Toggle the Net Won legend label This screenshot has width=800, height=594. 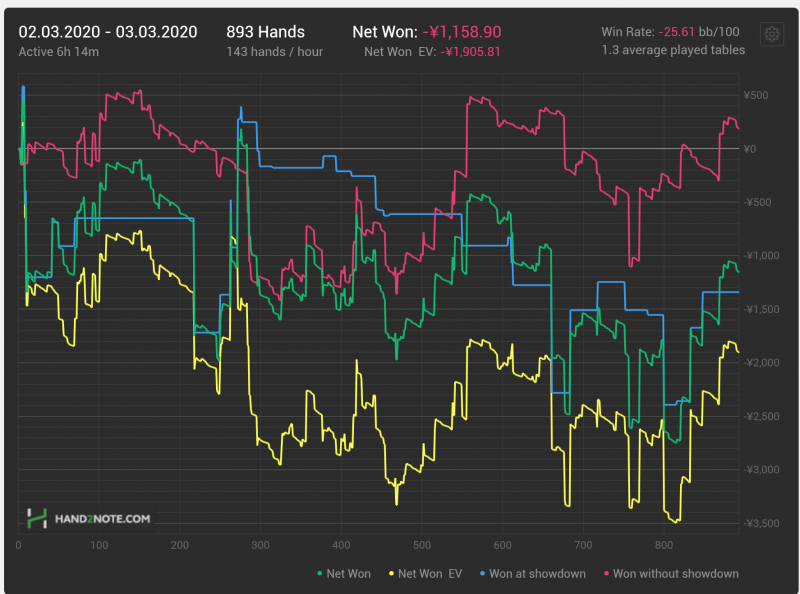pyautogui.click(x=349, y=574)
